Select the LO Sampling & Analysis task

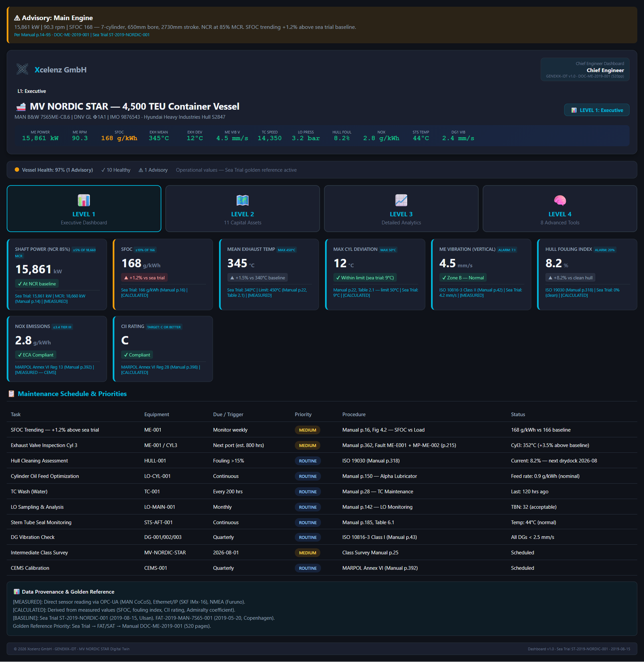click(x=322, y=507)
